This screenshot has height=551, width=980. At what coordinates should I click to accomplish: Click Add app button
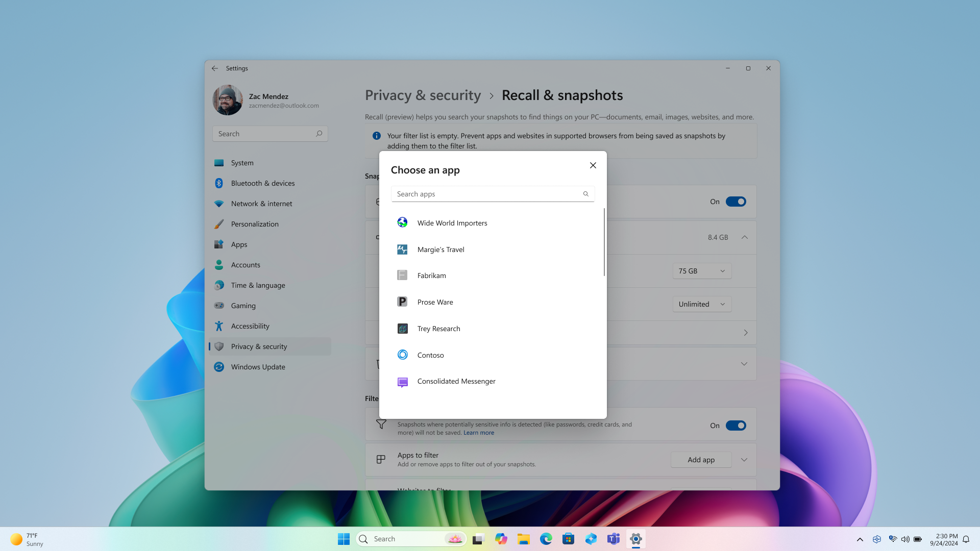point(701,460)
